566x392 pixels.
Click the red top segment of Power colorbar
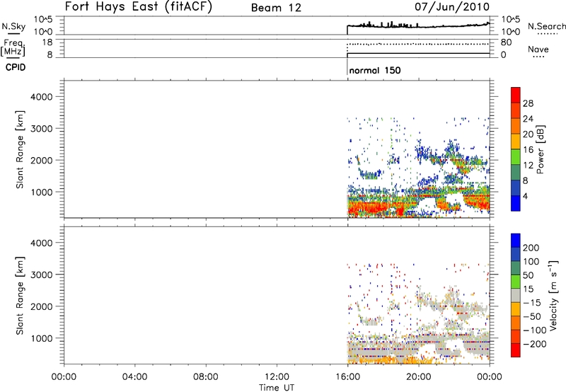tap(516, 95)
